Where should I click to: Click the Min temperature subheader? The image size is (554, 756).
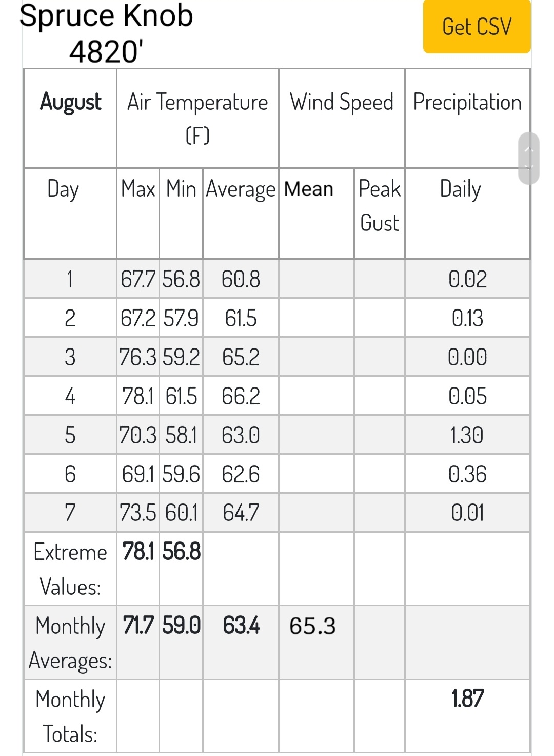click(181, 189)
